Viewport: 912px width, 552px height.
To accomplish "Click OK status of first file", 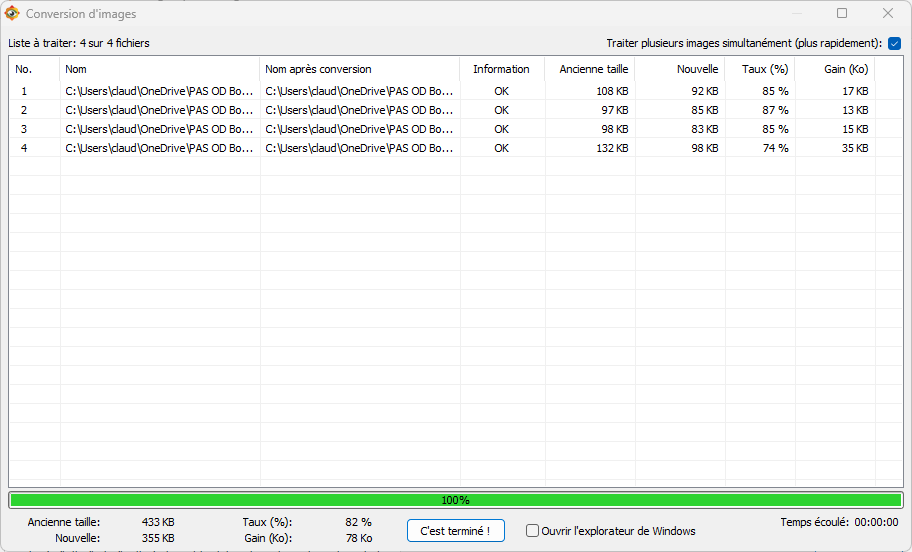I will 501,91.
